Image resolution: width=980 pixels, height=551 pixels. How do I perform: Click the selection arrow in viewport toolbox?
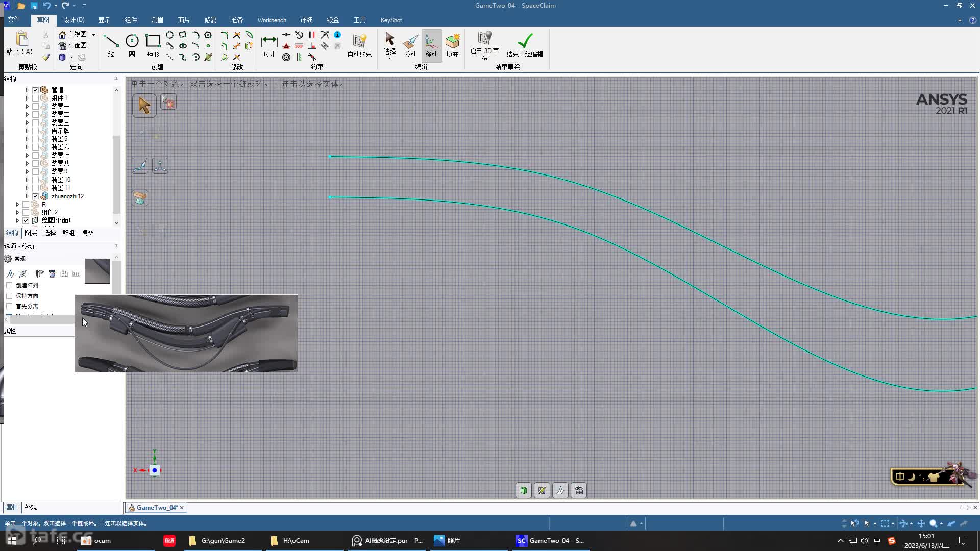pyautogui.click(x=144, y=106)
